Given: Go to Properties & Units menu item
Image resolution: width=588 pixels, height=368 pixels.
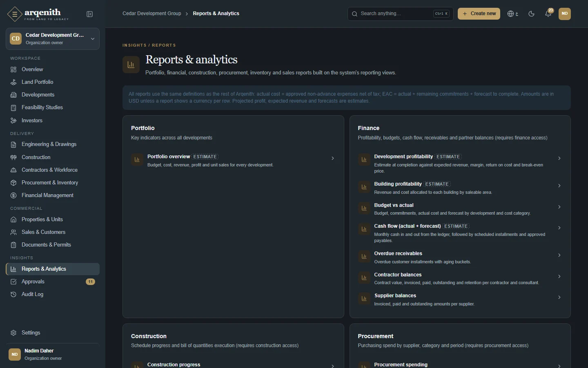Looking at the screenshot, I should click(53, 220).
